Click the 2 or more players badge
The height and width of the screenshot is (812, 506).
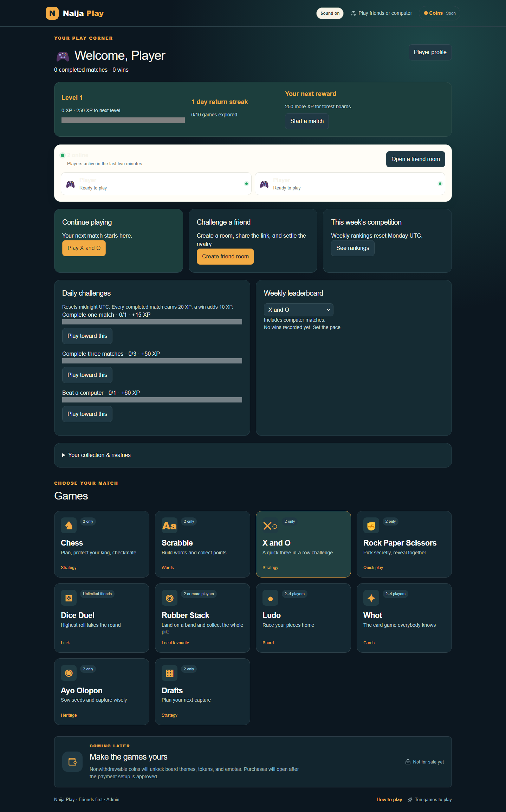[x=199, y=594]
